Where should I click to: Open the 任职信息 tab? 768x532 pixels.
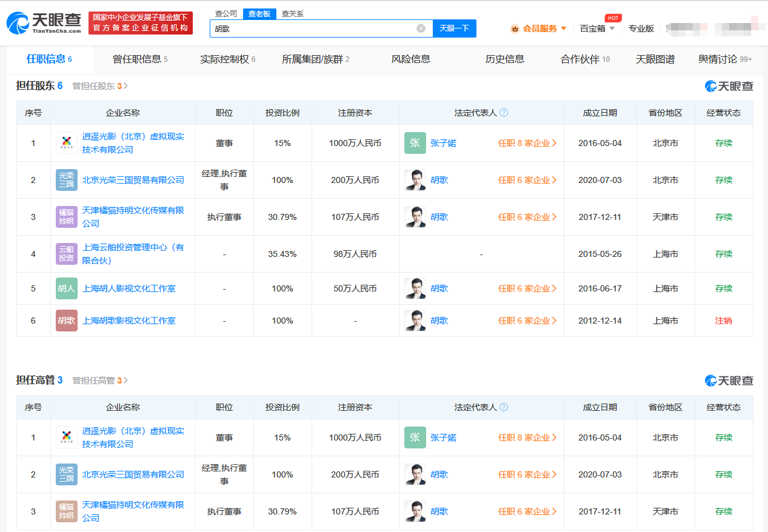(50, 59)
